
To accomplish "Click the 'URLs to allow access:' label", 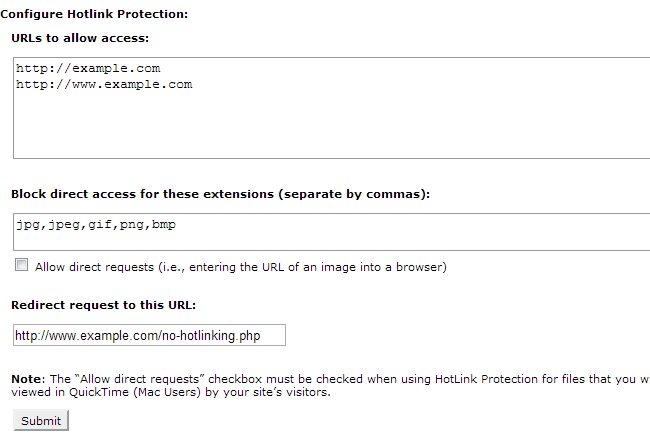I will click(80, 38).
